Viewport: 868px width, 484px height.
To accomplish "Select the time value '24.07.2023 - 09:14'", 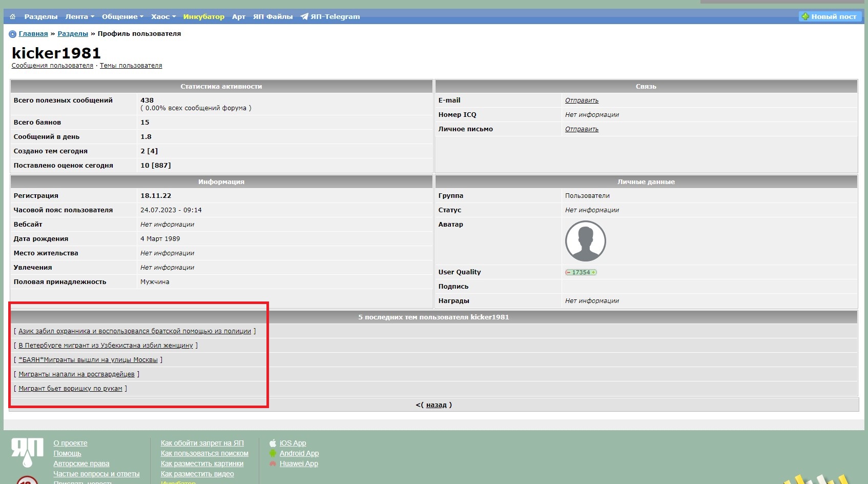I will 171,210.
